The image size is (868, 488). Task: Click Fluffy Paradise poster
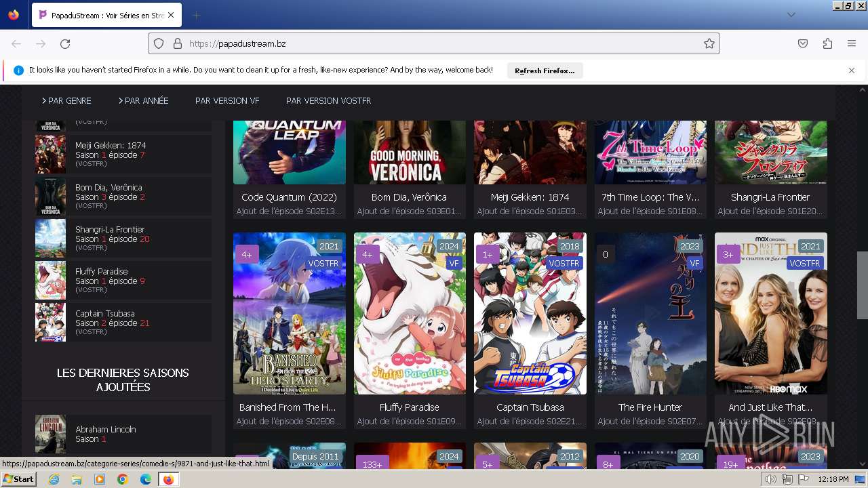(410, 313)
